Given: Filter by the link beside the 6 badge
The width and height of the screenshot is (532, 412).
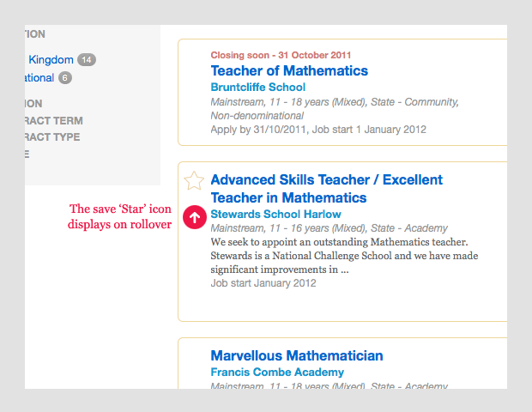Looking at the screenshot, I should tap(39, 78).
